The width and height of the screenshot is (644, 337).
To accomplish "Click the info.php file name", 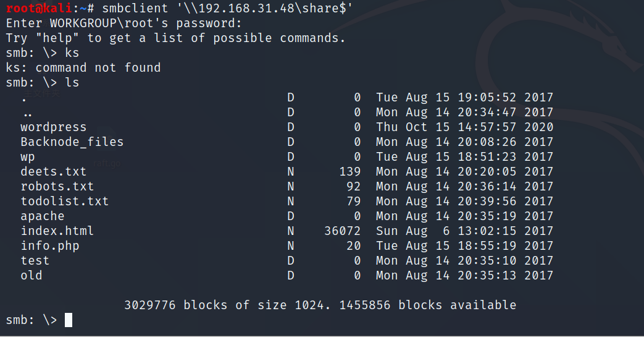I will point(49,245).
